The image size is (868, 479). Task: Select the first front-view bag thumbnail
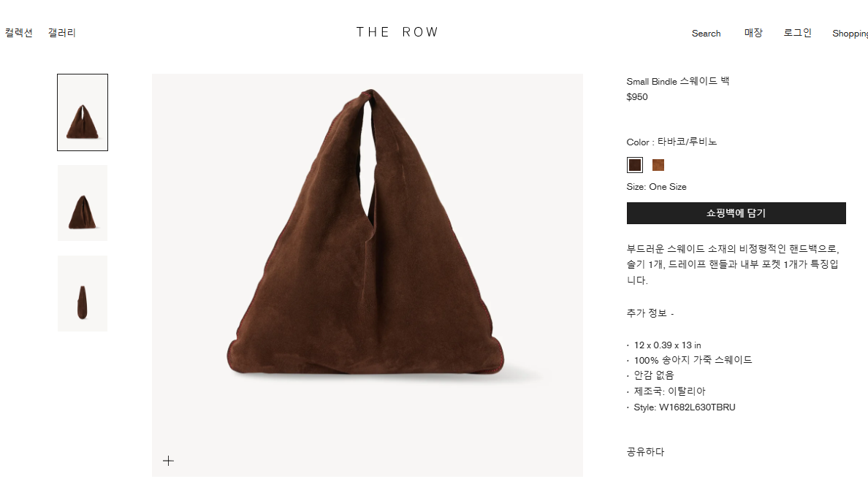click(83, 112)
